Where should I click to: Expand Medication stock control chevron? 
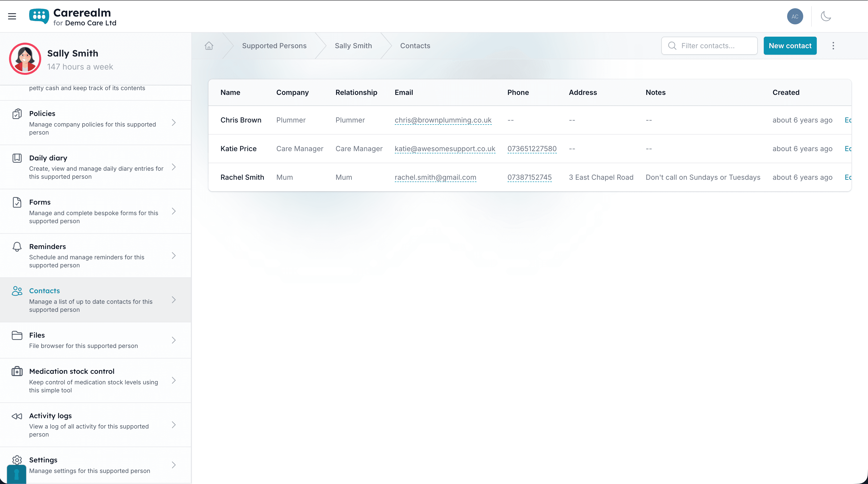(x=174, y=380)
